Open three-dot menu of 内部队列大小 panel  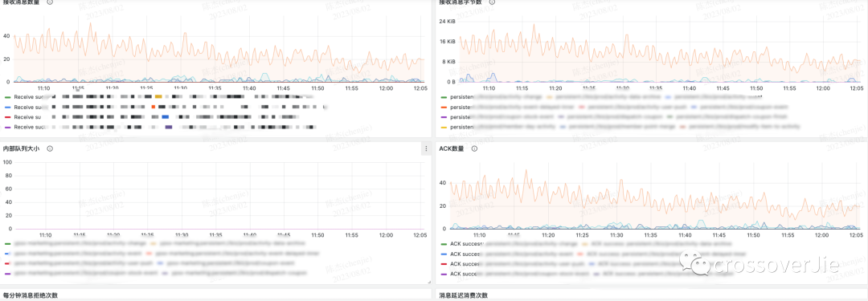click(x=426, y=148)
